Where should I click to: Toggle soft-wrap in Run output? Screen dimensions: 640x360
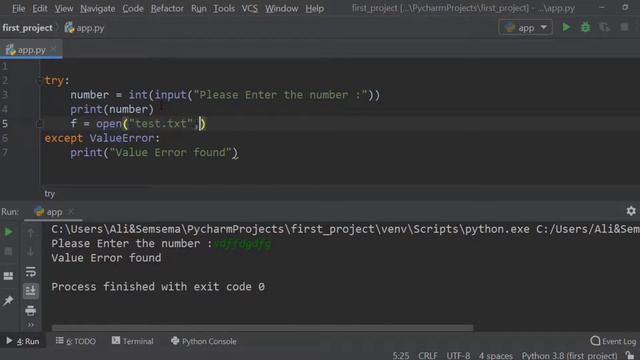31,271
